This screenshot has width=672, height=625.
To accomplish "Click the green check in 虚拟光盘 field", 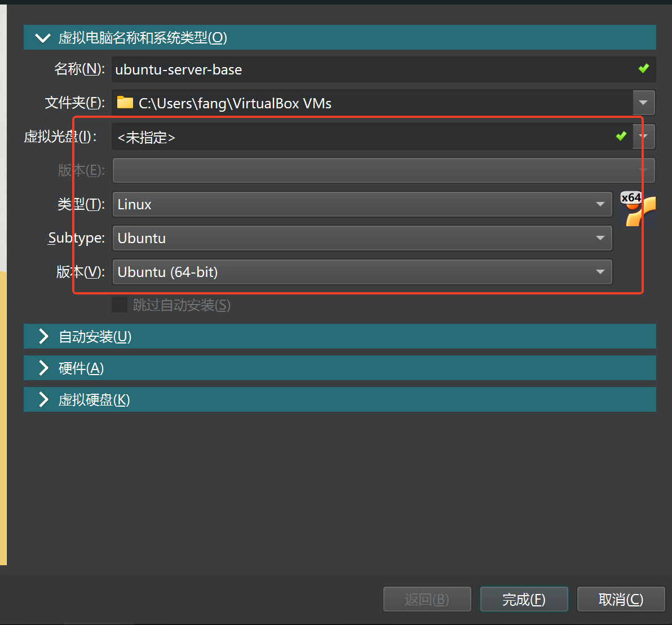I will (621, 136).
